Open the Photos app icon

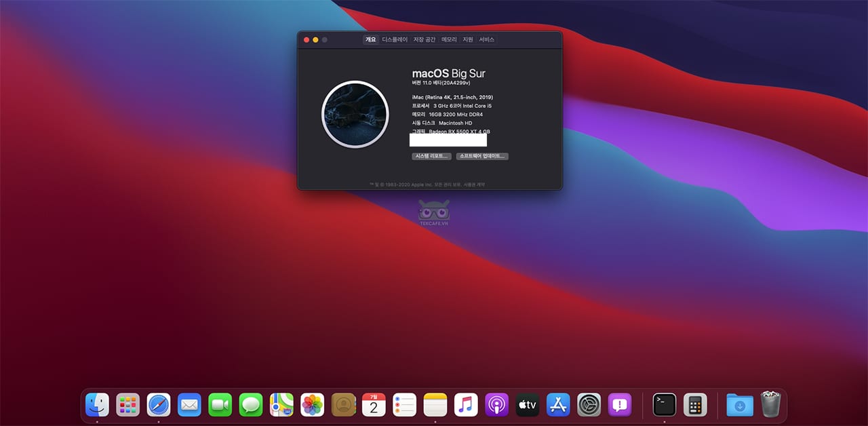click(313, 405)
